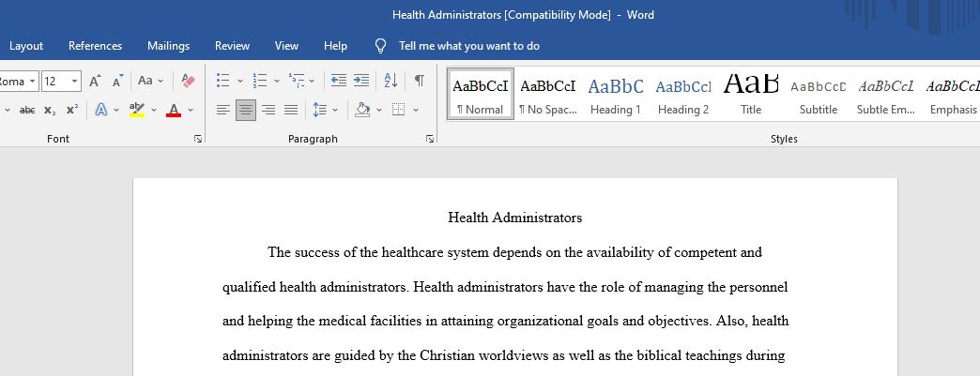Screen dimensions: 980x376
Task: Increase font size with Grow Font
Action: (95, 81)
